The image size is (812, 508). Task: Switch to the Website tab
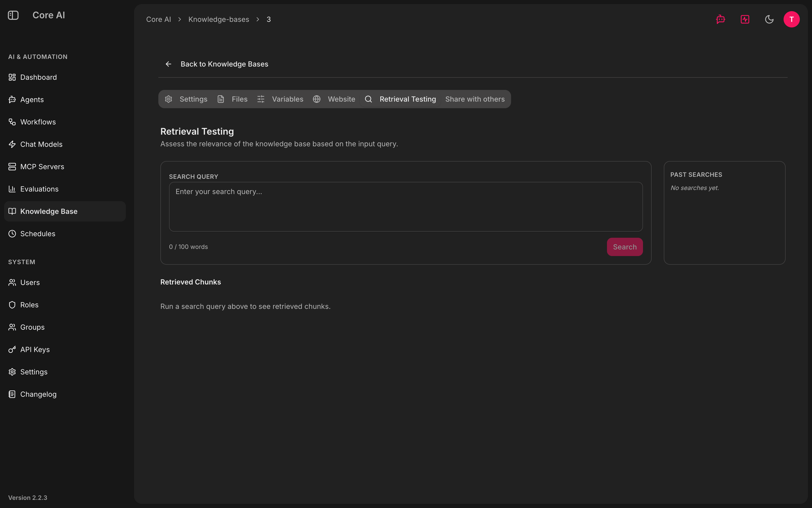point(334,99)
